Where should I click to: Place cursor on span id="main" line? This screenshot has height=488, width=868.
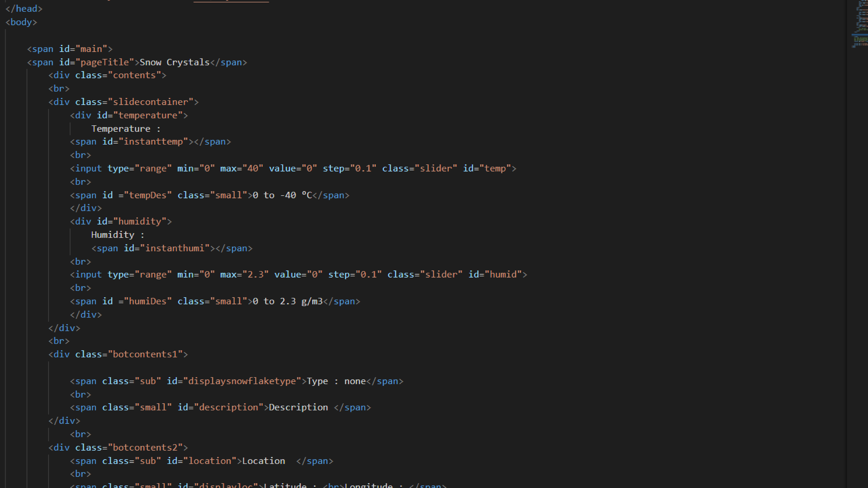point(70,49)
